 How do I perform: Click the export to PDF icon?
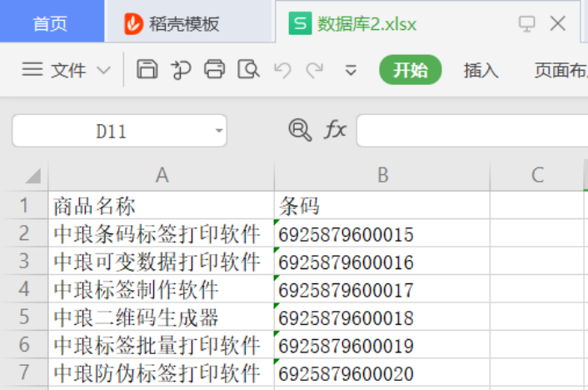coord(182,70)
